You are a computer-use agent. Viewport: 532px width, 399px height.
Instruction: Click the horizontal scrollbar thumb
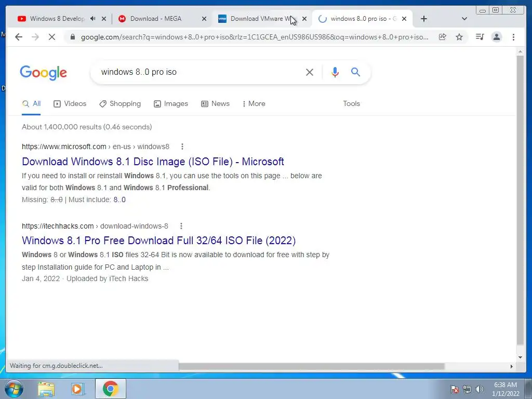[x=312, y=366]
